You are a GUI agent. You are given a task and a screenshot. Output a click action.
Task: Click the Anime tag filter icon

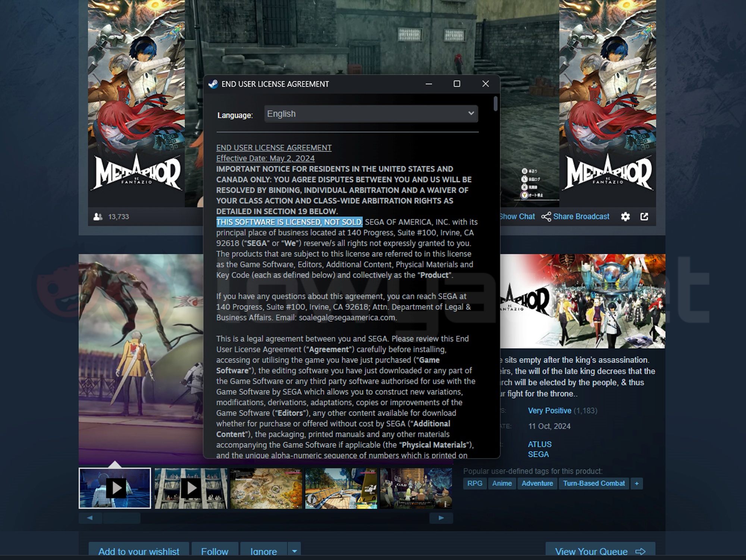tap(501, 483)
